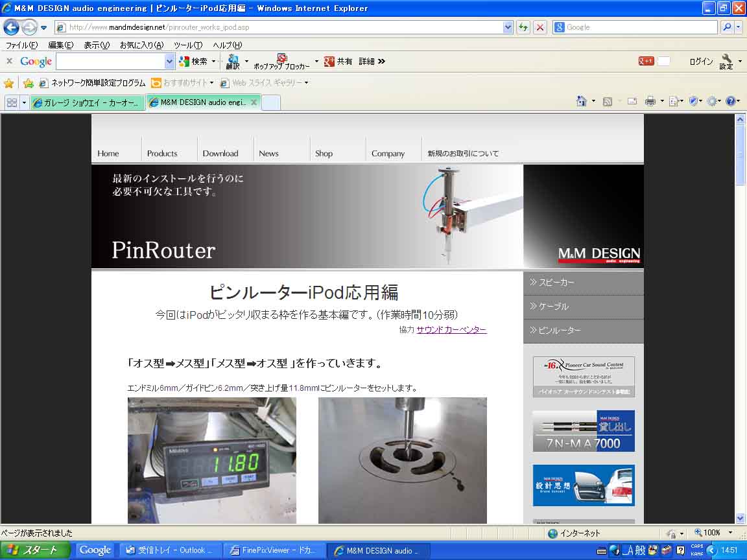
Task: Click the browser Forward arrow button
Action: pyautogui.click(x=30, y=27)
